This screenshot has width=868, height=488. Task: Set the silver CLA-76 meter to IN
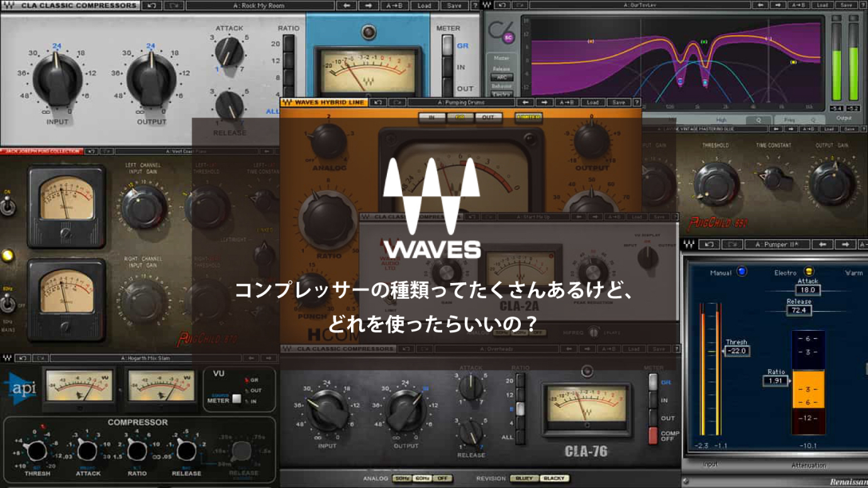point(446,67)
